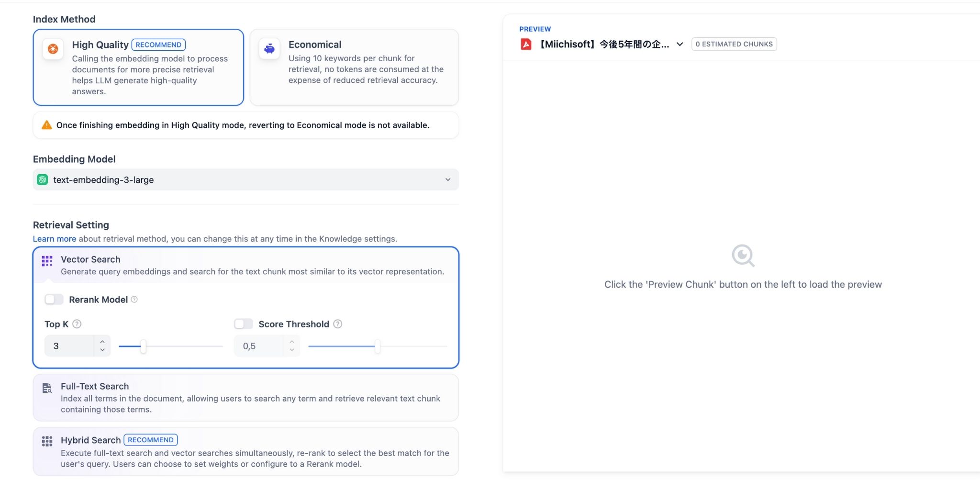Click the High Quality embedding icon
The width and height of the screenshot is (980, 480).
53,49
